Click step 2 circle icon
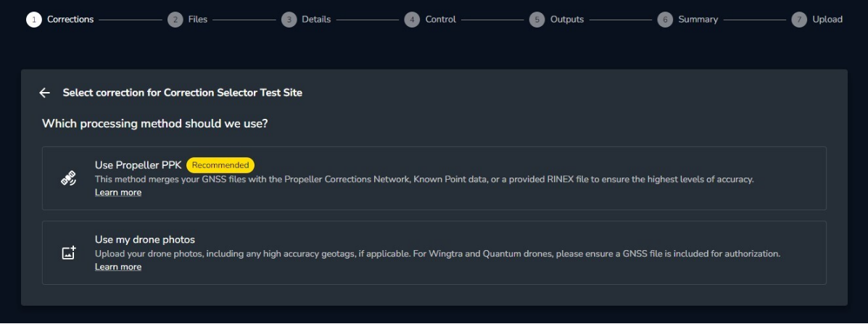 pyautogui.click(x=175, y=20)
